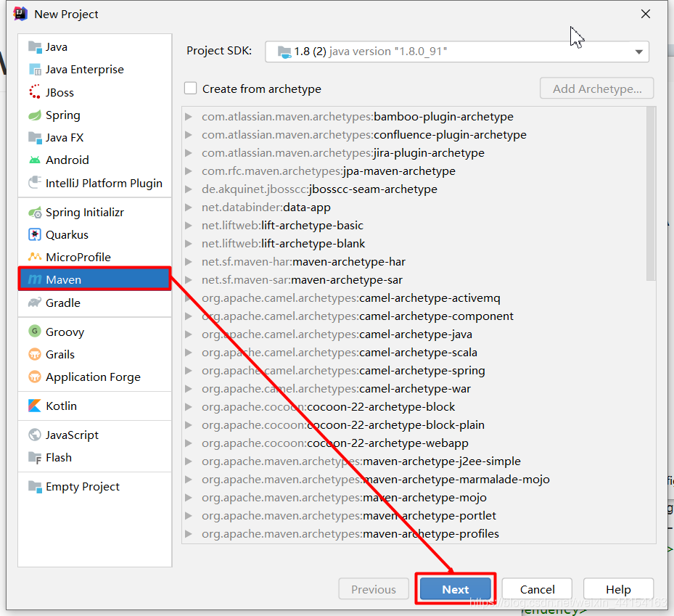Screen dimensions: 674x616
Task: Select Spring Initializr project type
Action: click(94, 213)
